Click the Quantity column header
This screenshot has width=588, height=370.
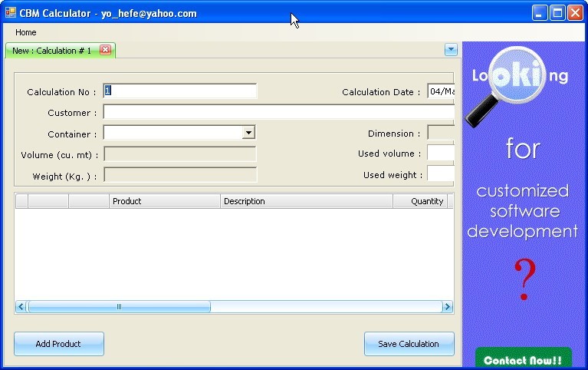(x=420, y=201)
